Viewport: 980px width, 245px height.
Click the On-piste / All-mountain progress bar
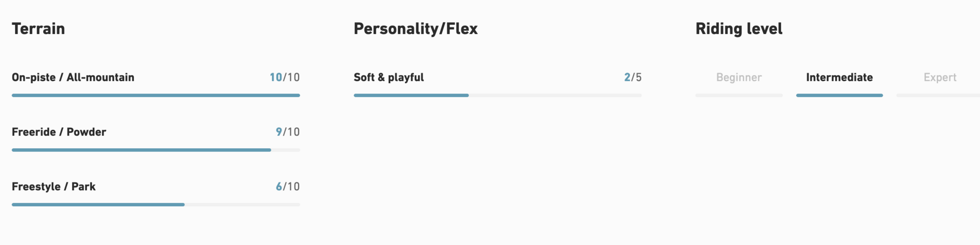click(x=156, y=95)
